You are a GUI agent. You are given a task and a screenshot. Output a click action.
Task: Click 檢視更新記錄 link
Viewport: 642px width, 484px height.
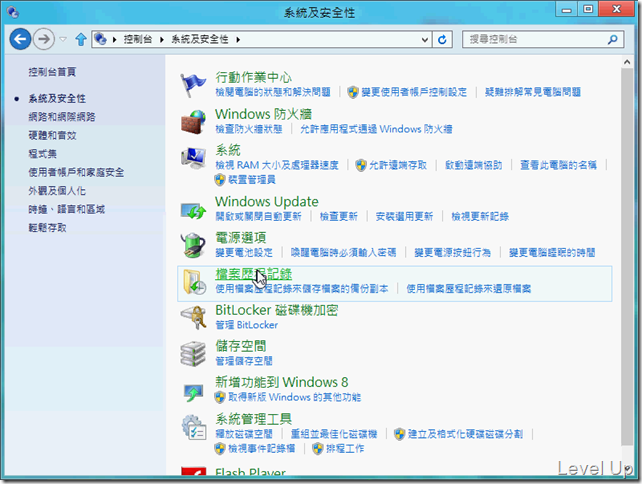click(x=480, y=217)
